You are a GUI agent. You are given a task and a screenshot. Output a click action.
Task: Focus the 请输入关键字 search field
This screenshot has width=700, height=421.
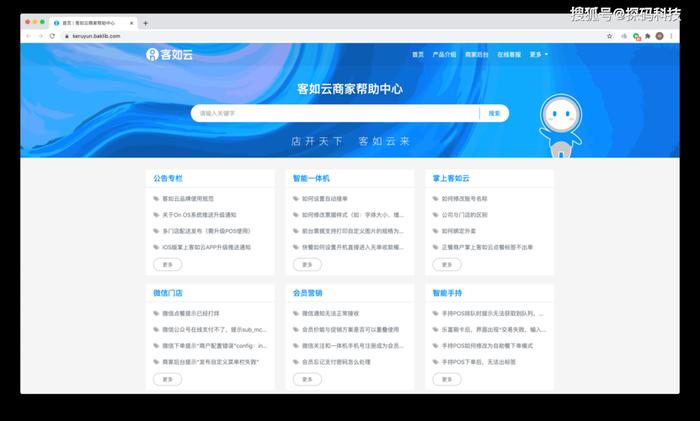pyautogui.click(x=335, y=113)
